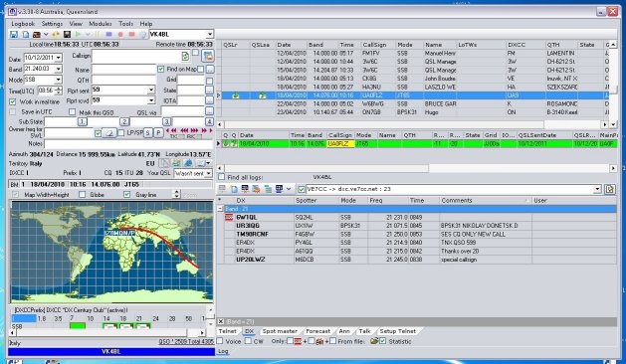Image resolution: width=626 pixels, height=364 pixels.
Task: Click the eraser clear button near SWL field
Action: [x=109, y=133]
